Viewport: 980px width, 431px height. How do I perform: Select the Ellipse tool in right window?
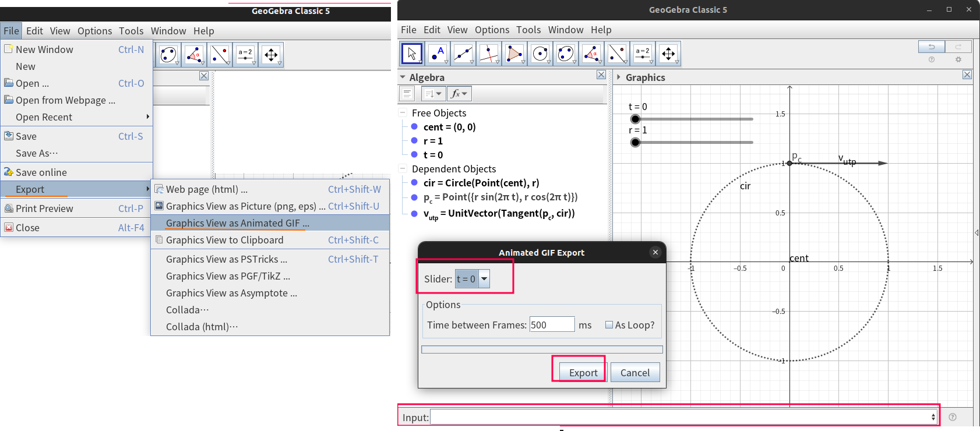(566, 54)
